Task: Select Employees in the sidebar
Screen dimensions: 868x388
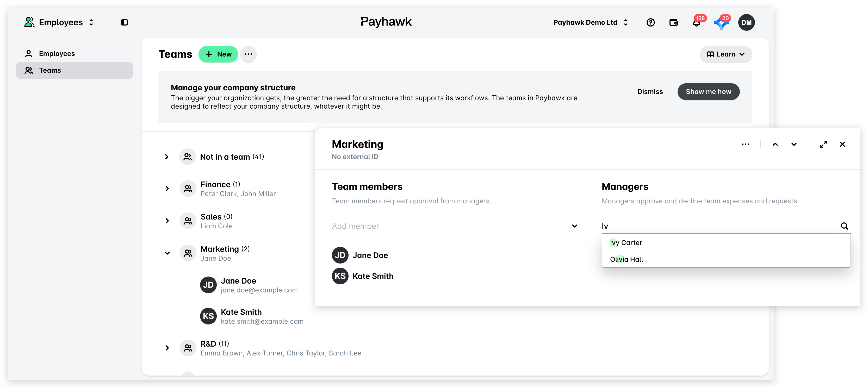Action: coord(75,54)
